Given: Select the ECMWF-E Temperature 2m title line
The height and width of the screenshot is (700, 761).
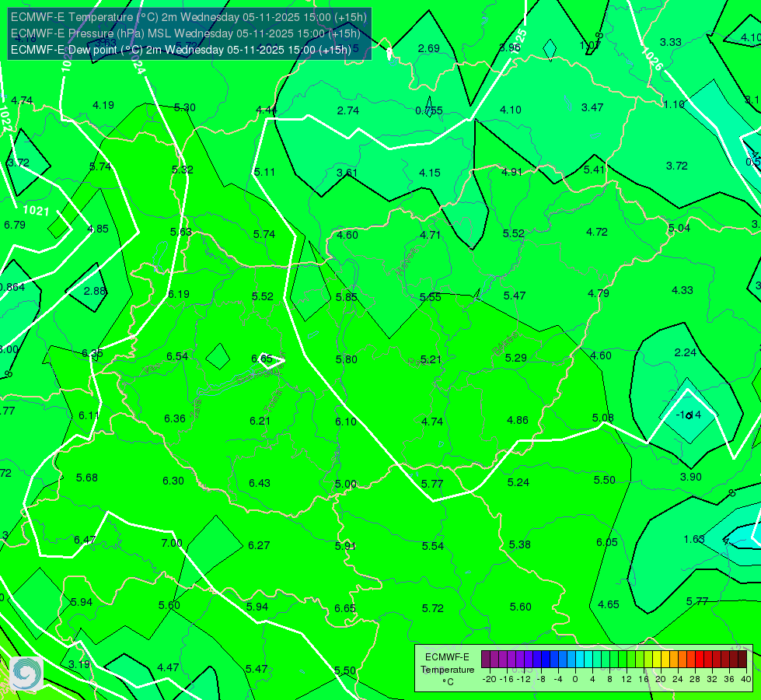Looking at the screenshot, I should [189, 17].
